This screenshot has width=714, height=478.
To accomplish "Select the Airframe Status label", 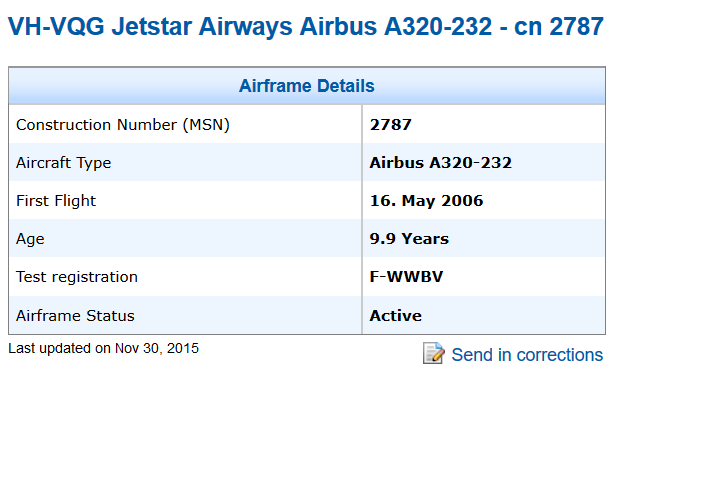I will (x=75, y=315).
